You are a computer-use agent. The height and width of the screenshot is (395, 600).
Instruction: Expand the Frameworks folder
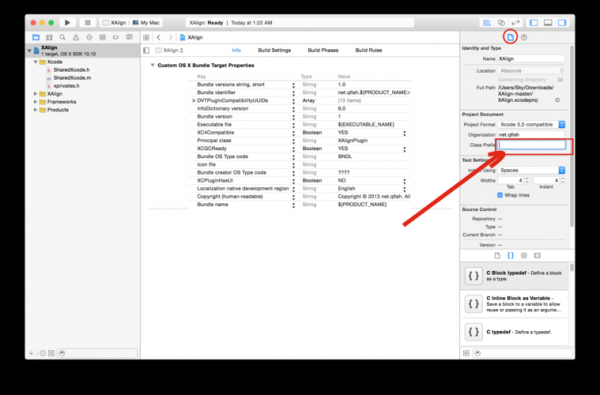(36, 101)
